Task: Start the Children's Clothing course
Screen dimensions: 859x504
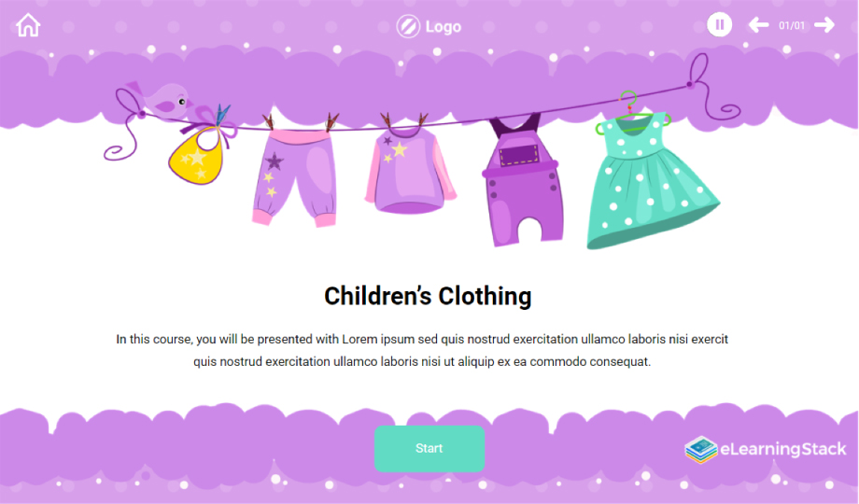Action: (x=429, y=448)
